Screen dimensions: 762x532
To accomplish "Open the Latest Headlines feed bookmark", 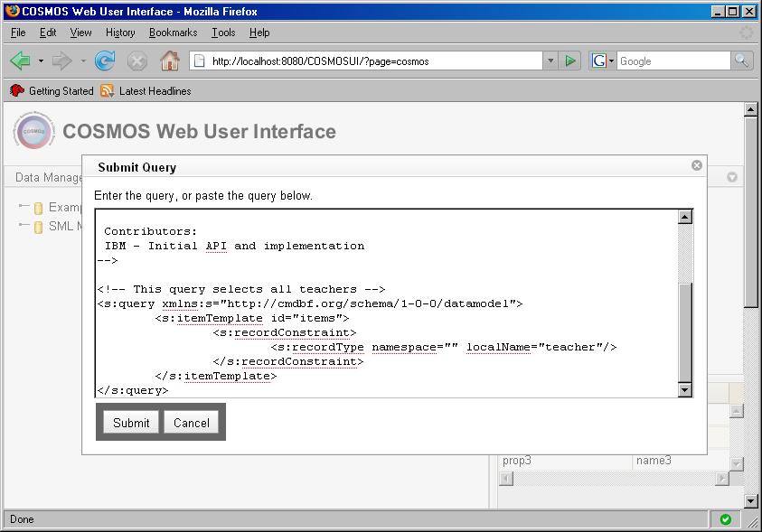I will tap(146, 90).
